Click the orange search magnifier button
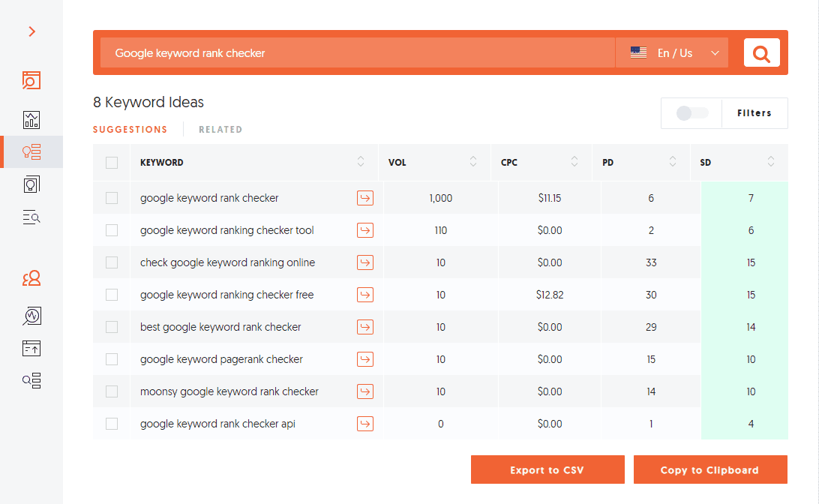 pos(761,52)
